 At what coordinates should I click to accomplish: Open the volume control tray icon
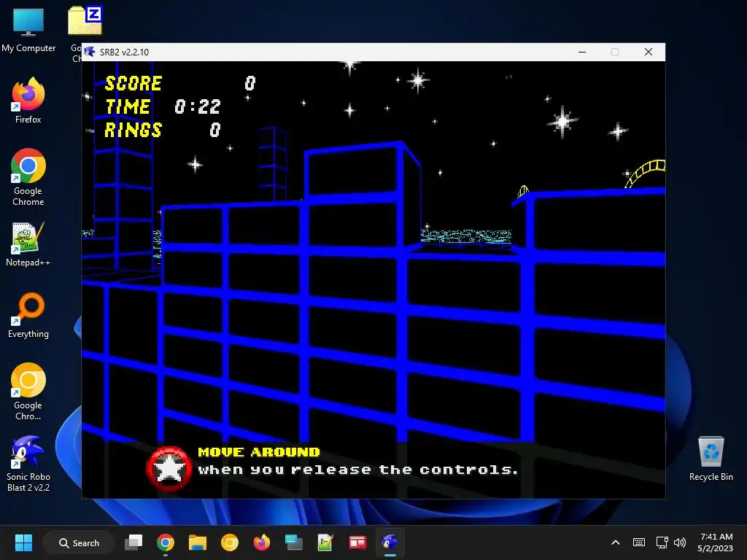[680, 542]
